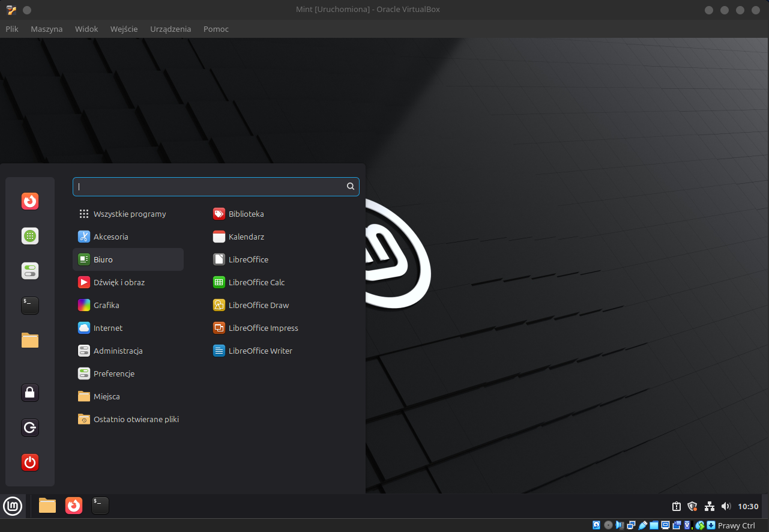Open Ostatnio otwierane pliki category
Image resolution: width=769 pixels, height=532 pixels.
(x=128, y=419)
